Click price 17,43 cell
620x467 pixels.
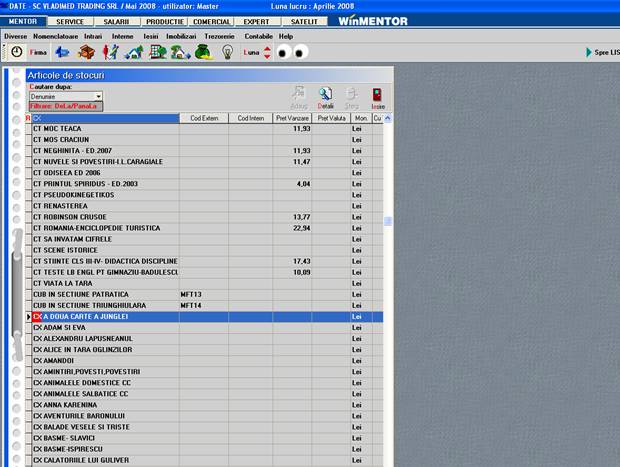tap(292, 261)
